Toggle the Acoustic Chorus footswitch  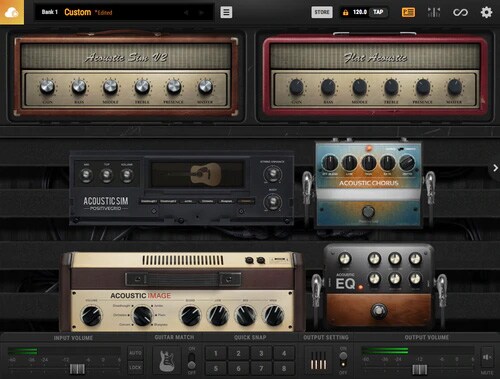tap(368, 211)
